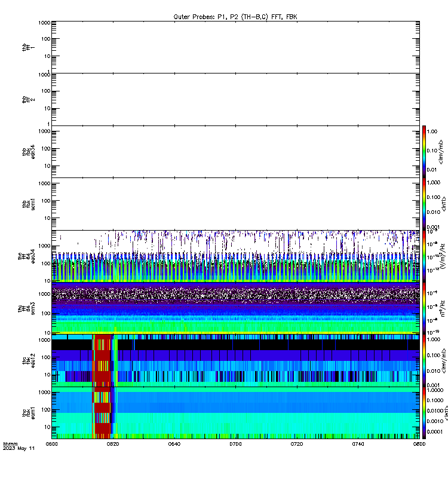Click the 0620 time tick label

click(113, 444)
